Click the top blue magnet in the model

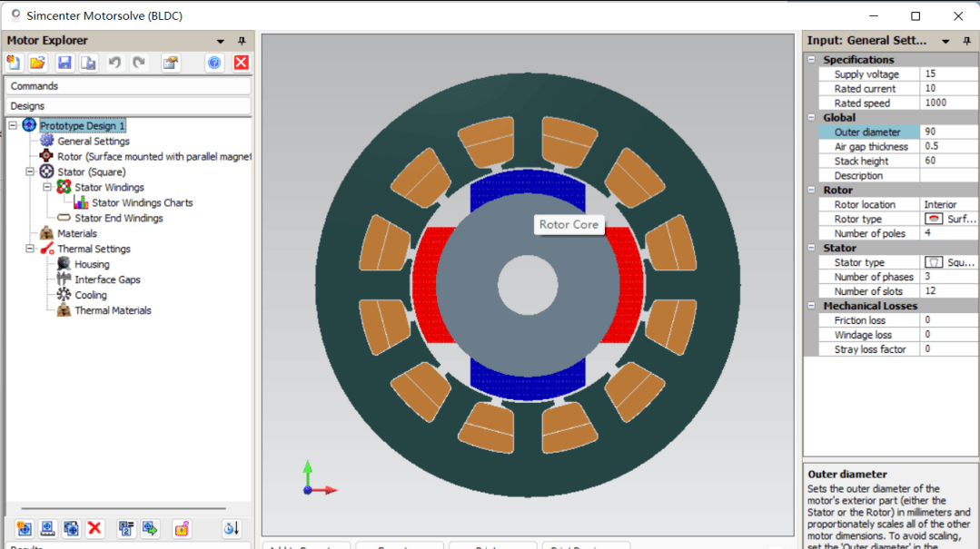pyautogui.click(x=528, y=181)
